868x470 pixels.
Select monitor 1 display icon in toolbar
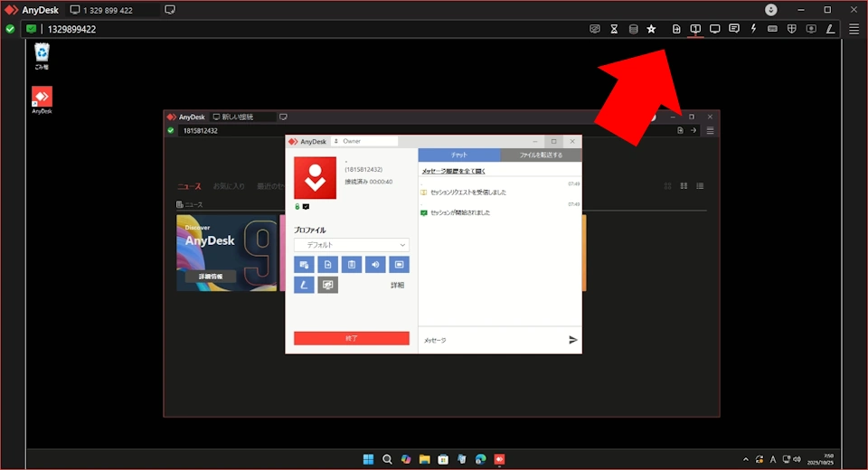pos(695,29)
